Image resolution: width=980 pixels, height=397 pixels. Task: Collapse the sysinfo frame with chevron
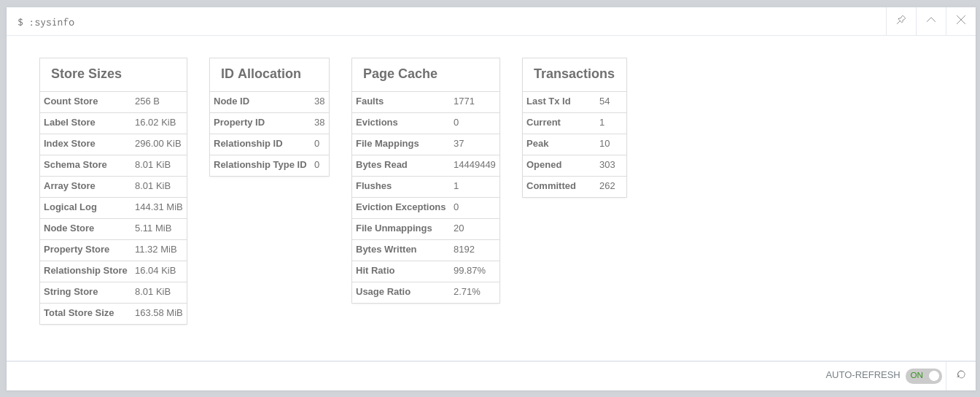click(x=931, y=20)
